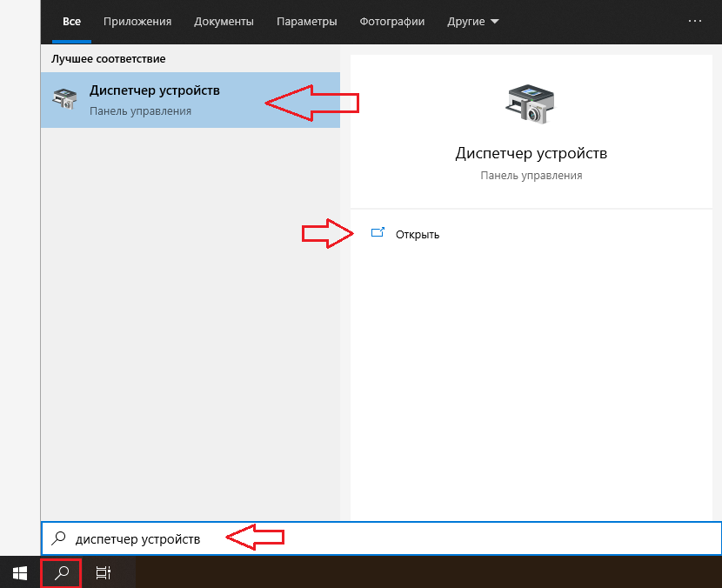This screenshot has width=722, height=588.
Task: Open the Windows Start menu
Action: pos(19,573)
